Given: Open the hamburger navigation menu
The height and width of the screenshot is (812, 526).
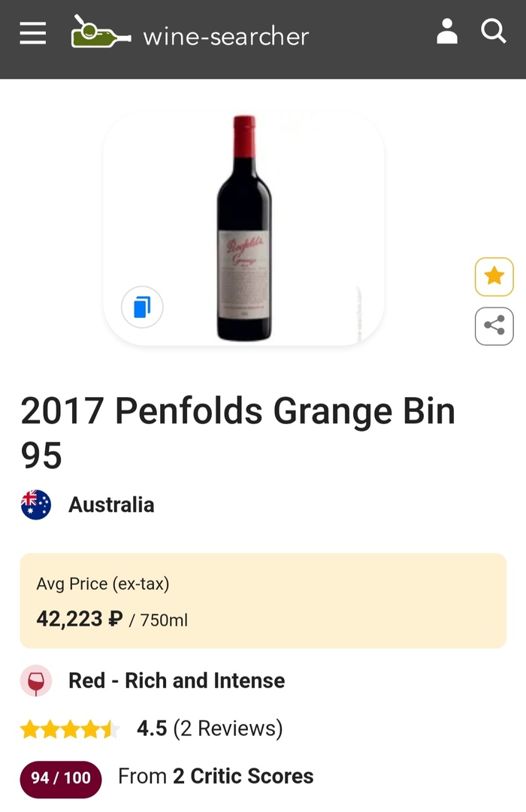Looking at the screenshot, I should (x=32, y=33).
